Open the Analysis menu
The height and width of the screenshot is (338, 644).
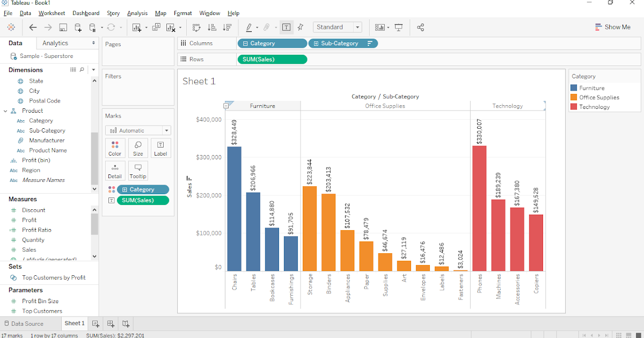click(137, 13)
